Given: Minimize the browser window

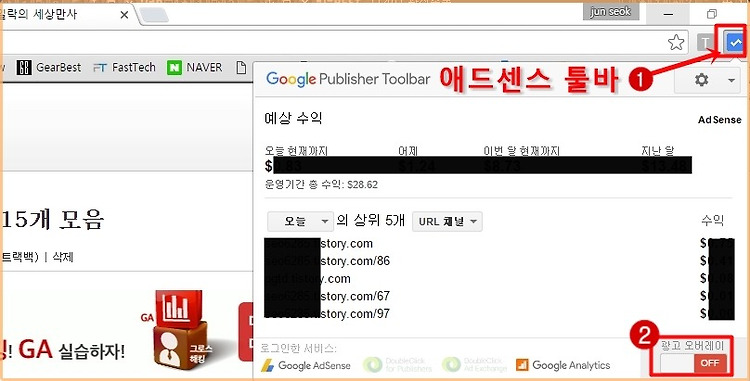Looking at the screenshot, I should click(x=668, y=14).
